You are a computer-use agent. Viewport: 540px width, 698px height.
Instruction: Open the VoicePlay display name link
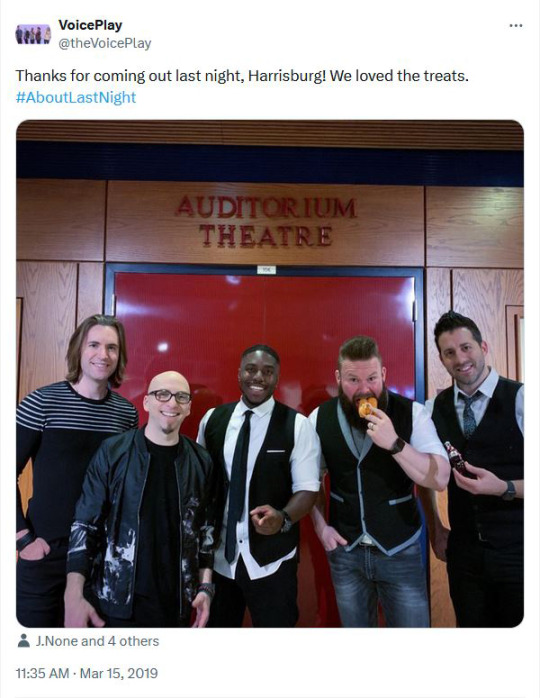coord(90,25)
